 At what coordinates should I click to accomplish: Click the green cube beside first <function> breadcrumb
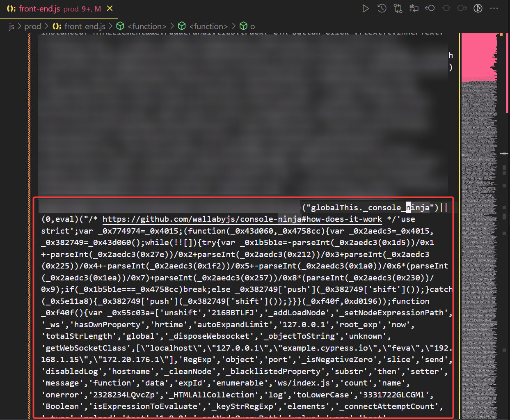[120, 26]
